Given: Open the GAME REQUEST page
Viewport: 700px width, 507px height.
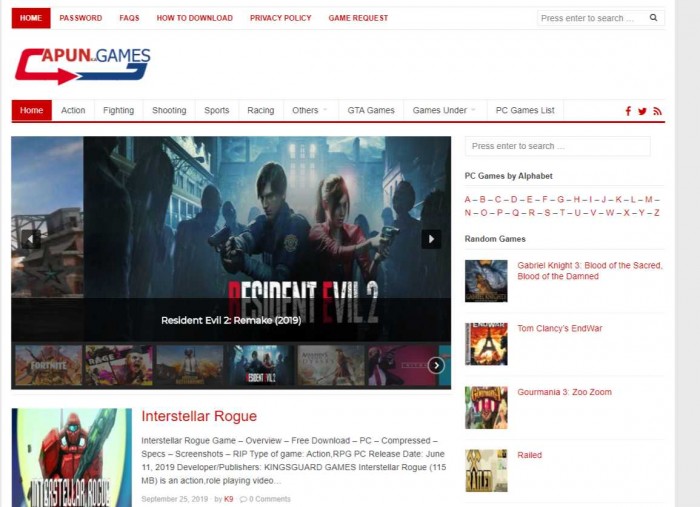Looking at the screenshot, I should pyautogui.click(x=358, y=18).
